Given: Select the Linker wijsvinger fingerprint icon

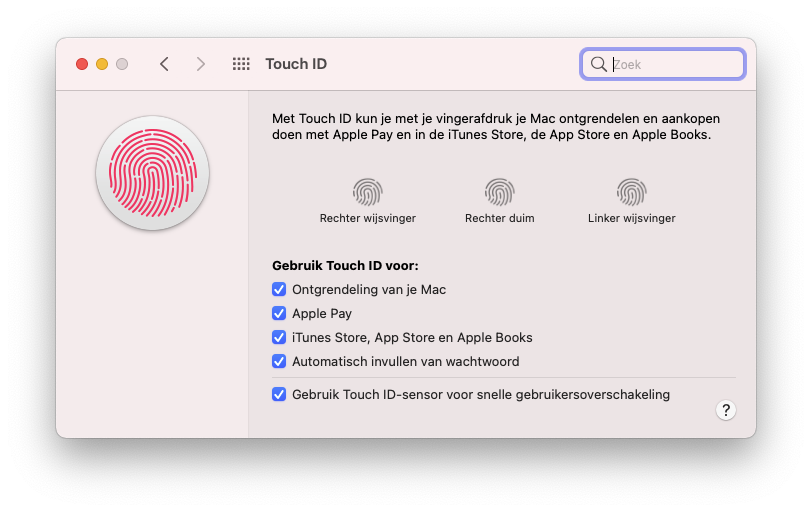Looking at the screenshot, I should 631,192.
